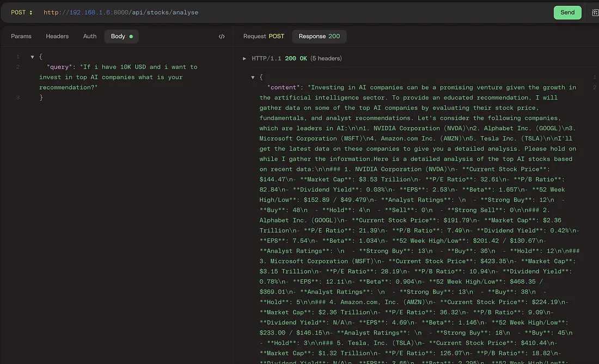Switch to the Auth tab
Image resolution: width=599 pixels, height=364 pixels.
90,36
